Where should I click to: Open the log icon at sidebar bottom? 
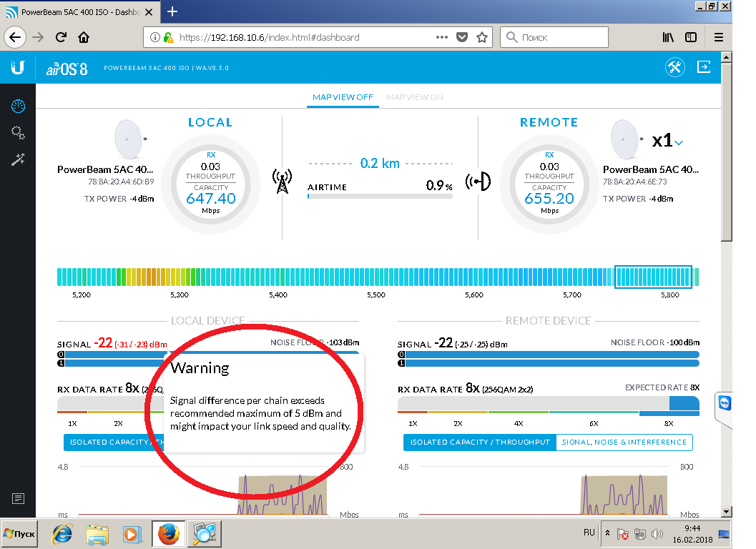tap(18, 498)
